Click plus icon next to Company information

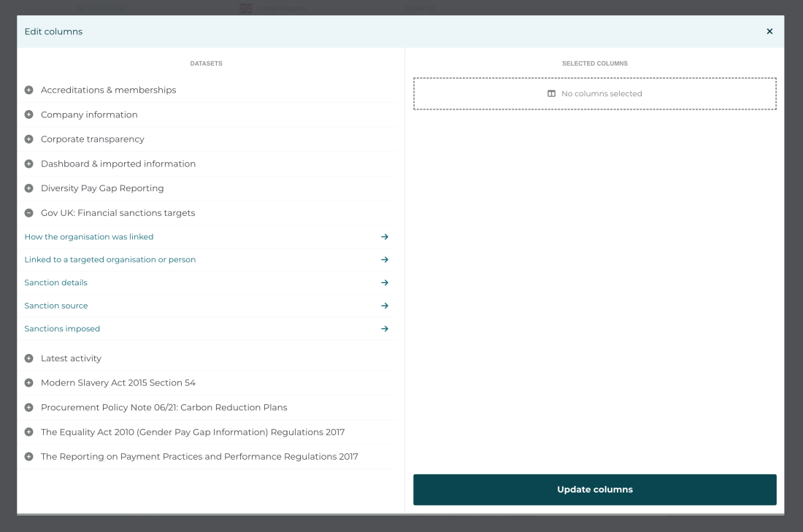pyautogui.click(x=29, y=115)
